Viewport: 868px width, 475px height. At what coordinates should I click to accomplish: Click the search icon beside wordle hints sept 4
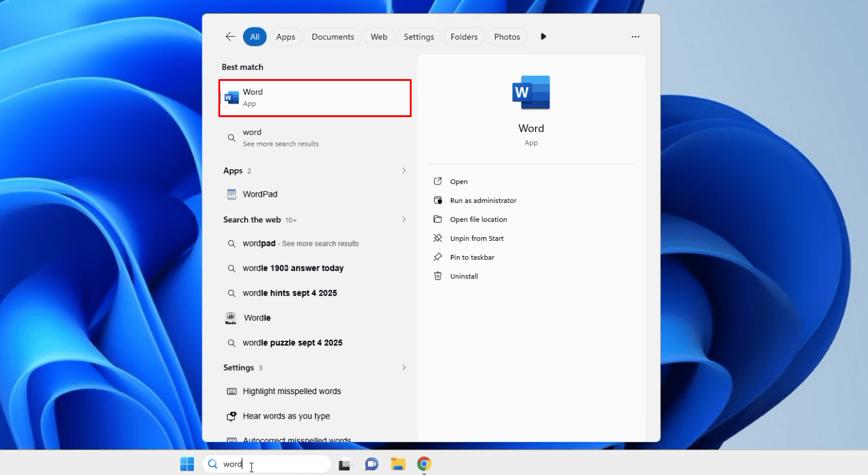click(232, 293)
